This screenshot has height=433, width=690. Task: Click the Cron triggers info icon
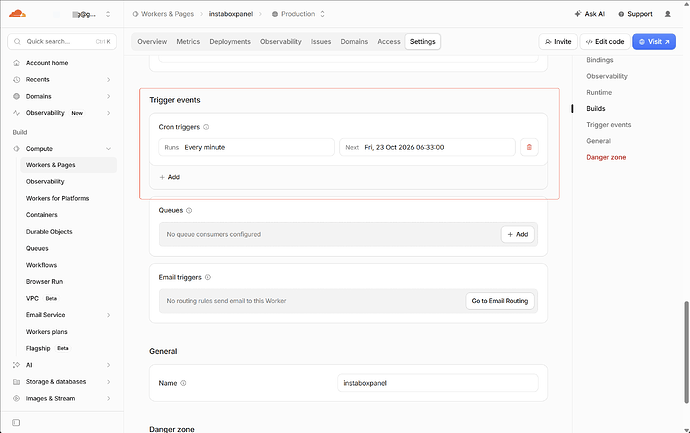pos(206,127)
